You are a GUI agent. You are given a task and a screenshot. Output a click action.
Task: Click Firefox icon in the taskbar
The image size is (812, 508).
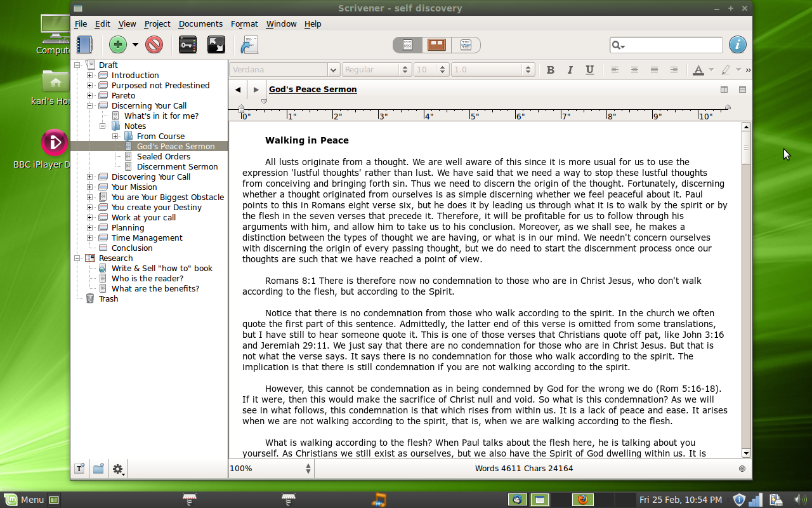click(x=582, y=499)
